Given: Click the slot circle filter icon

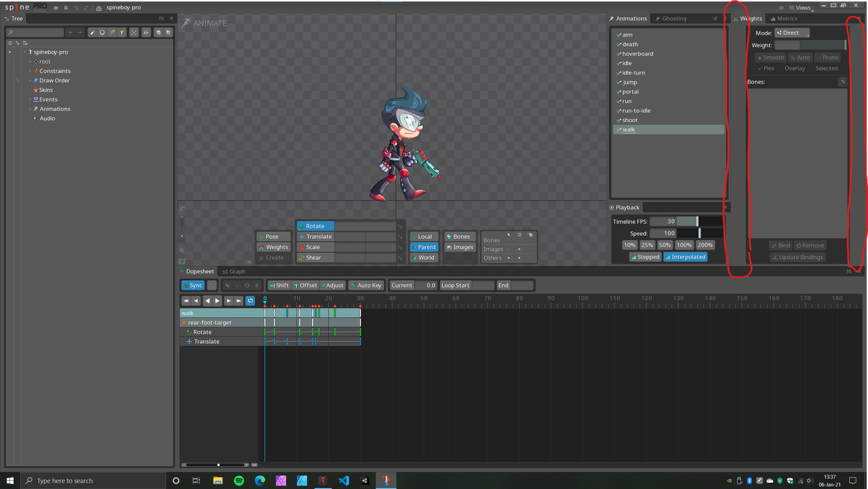Looking at the screenshot, I should click(102, 33).
